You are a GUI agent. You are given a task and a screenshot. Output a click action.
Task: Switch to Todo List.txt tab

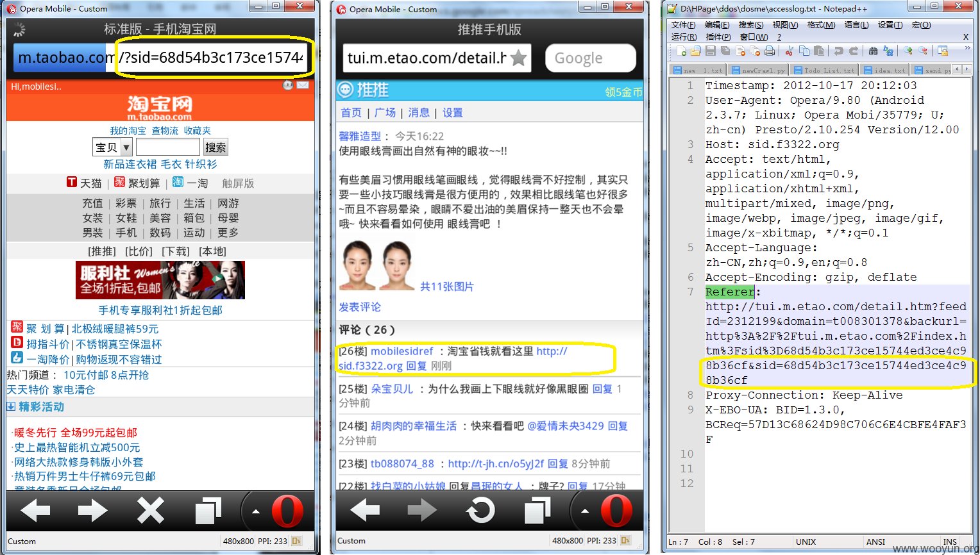pyautogui.click(x=824, y=70)
